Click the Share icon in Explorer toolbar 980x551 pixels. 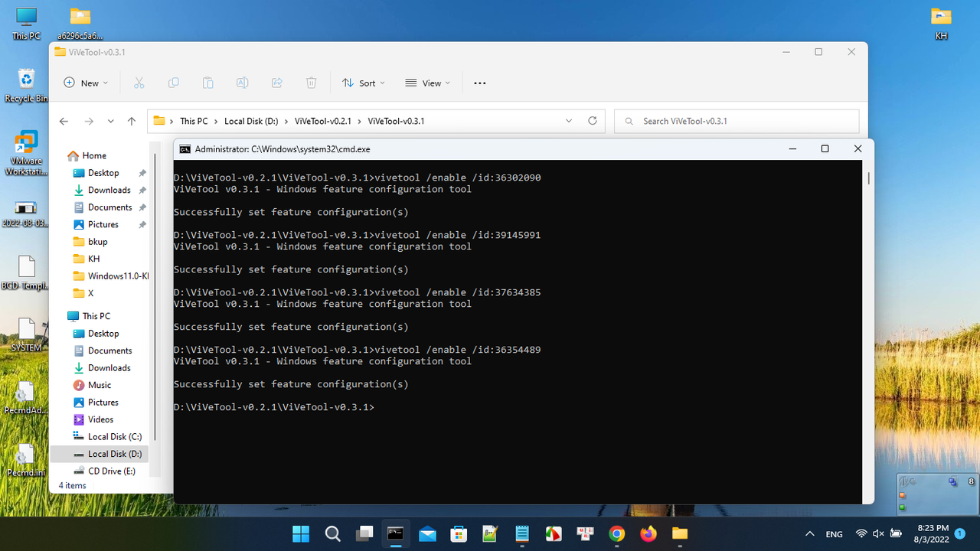point(277,83)
